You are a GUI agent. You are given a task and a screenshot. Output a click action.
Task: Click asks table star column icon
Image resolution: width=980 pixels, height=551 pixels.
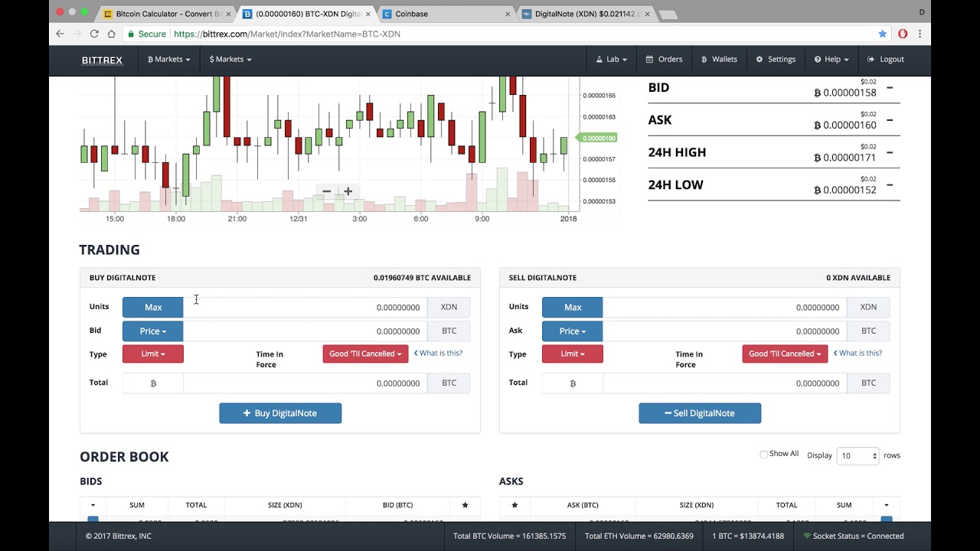pyautogui.click(x=514, y=505)
